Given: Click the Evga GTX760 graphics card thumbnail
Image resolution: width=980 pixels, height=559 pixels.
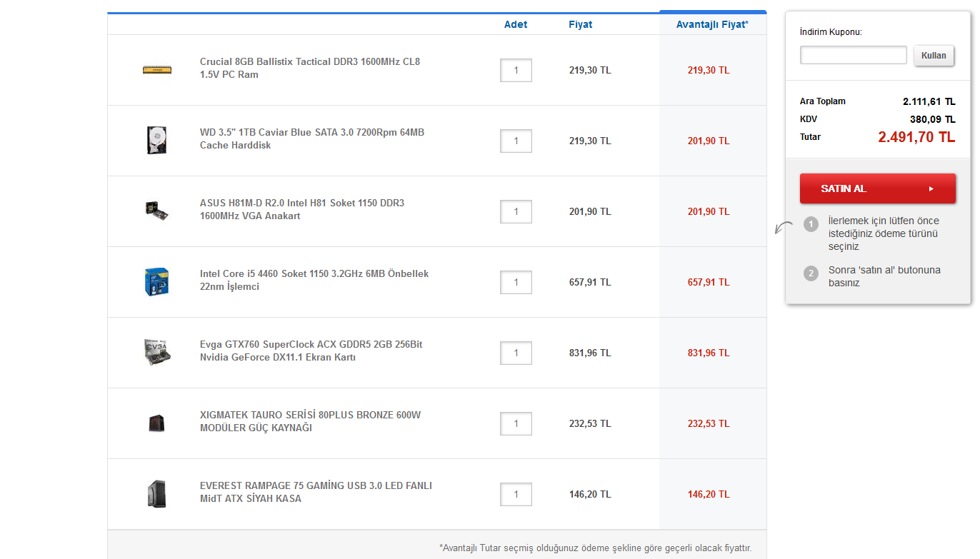Looking at the screenshot, I should pyautogui.click(x=156, y=352).
